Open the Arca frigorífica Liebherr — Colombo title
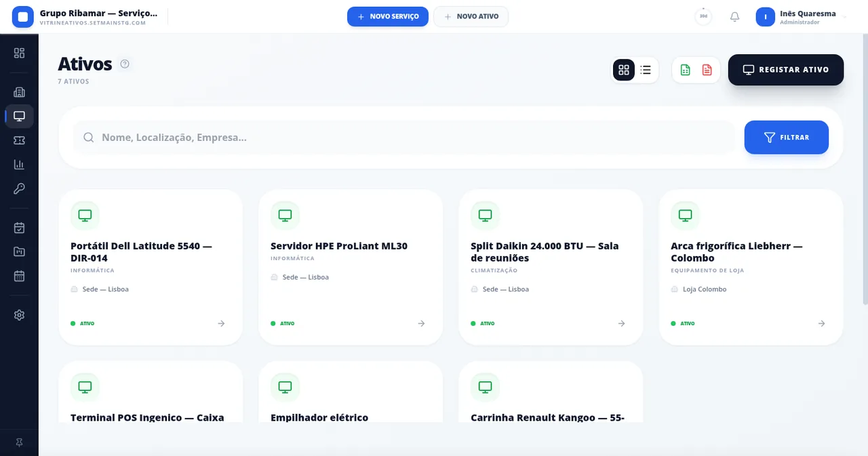This screenshot has height=456, width=868. pos(737,252)
